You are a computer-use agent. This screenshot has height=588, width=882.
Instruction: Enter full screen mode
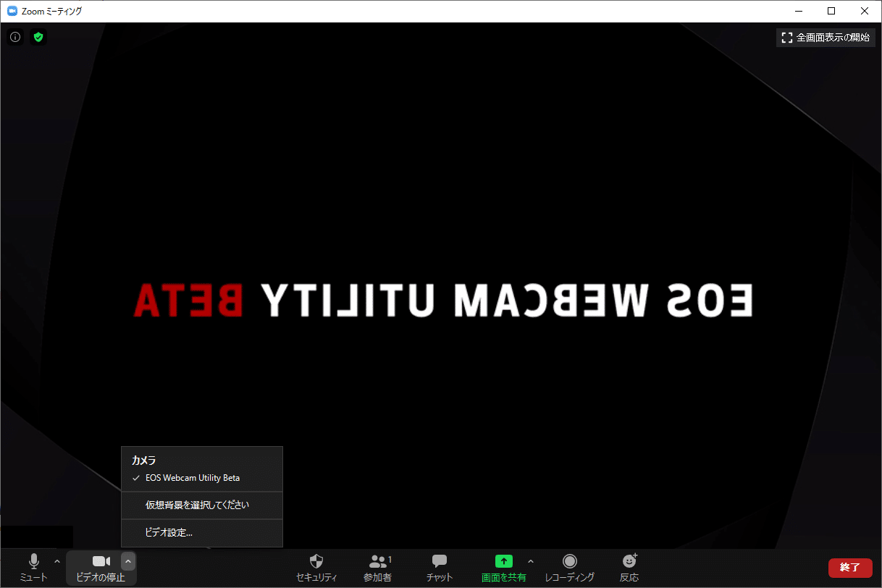[826, 38]
